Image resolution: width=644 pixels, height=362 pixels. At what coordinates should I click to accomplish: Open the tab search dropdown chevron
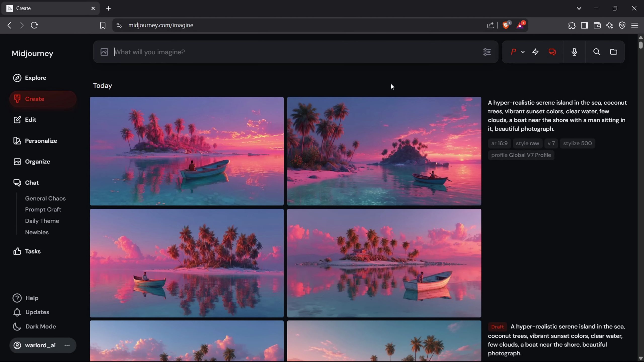[x=579, y=8]
